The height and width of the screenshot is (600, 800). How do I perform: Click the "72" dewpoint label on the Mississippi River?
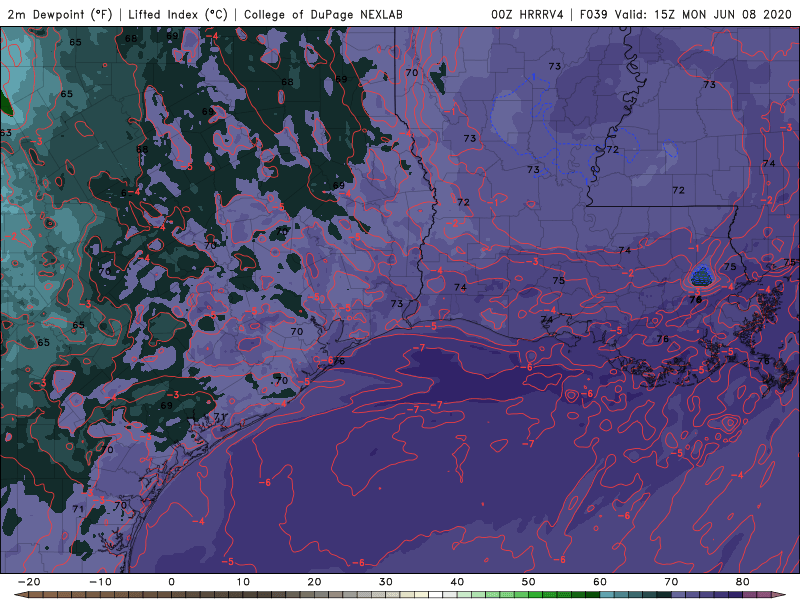612,149
